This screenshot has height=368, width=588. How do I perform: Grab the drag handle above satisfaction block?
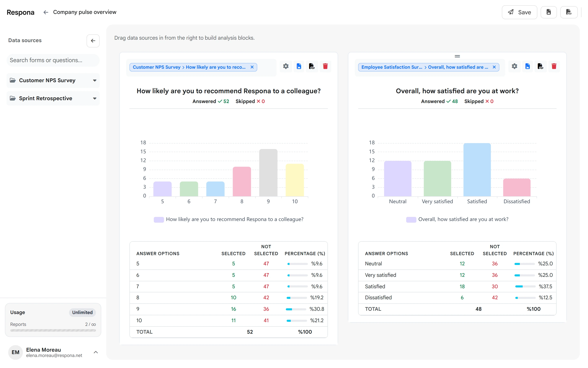457,56
